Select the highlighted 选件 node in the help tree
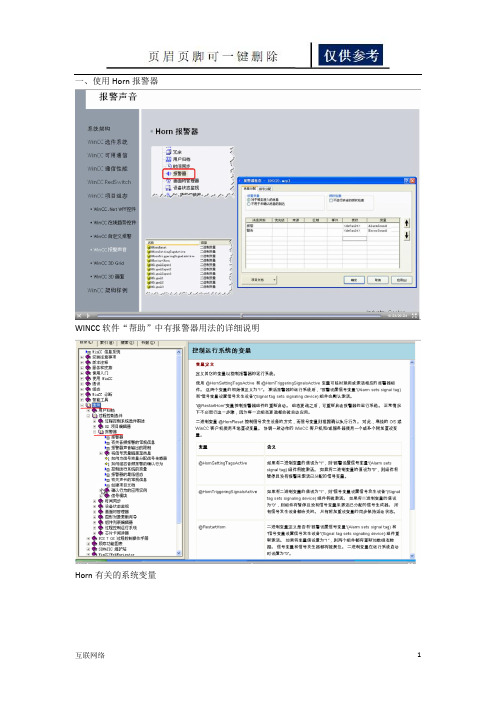The height and width of the screenshot is (702, 496). [x=97, y=405]
